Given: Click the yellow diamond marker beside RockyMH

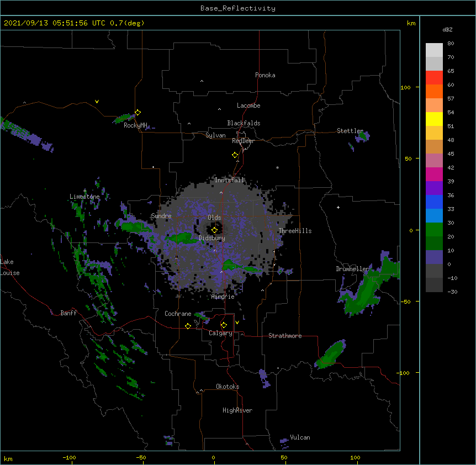Looking at the screenshot, I should [x=138, y=113].
